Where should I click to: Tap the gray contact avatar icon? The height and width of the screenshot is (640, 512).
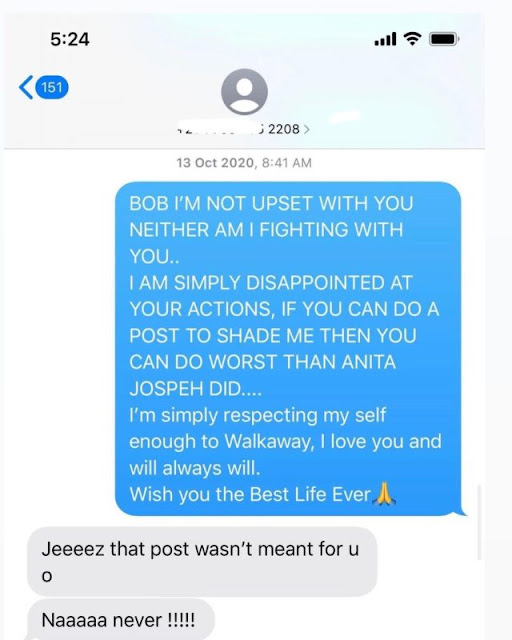244,92
